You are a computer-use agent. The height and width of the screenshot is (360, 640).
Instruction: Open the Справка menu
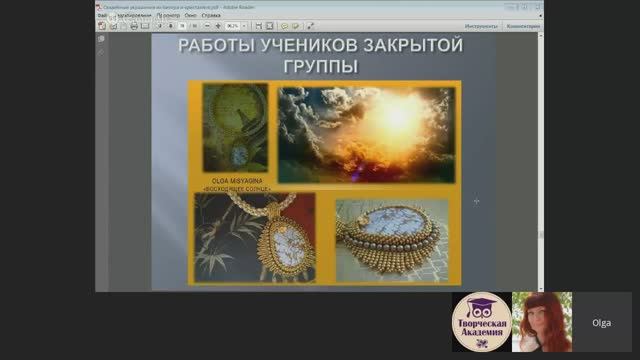211,15
